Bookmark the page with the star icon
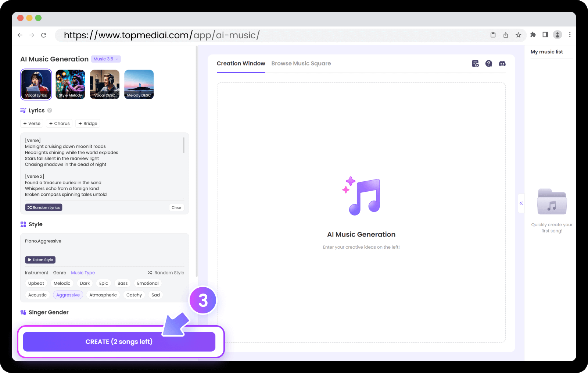This screenshot has width=588, height=373. [518, 35]
